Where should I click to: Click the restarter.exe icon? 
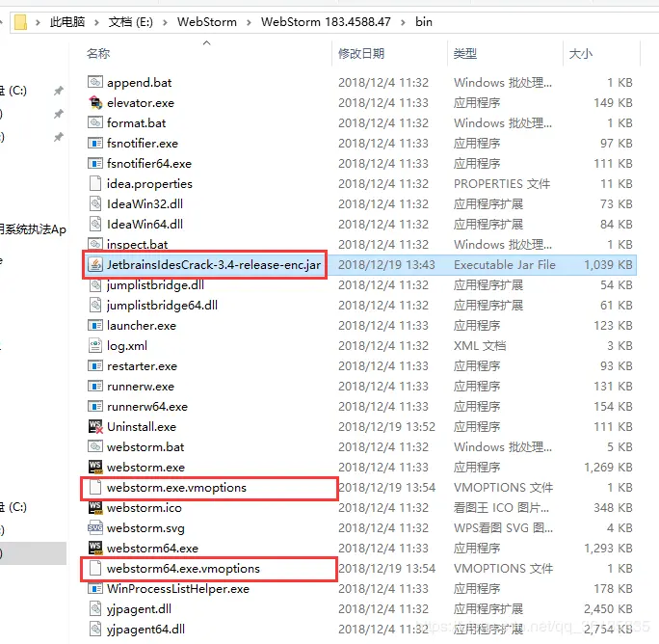tap(95, 365)
